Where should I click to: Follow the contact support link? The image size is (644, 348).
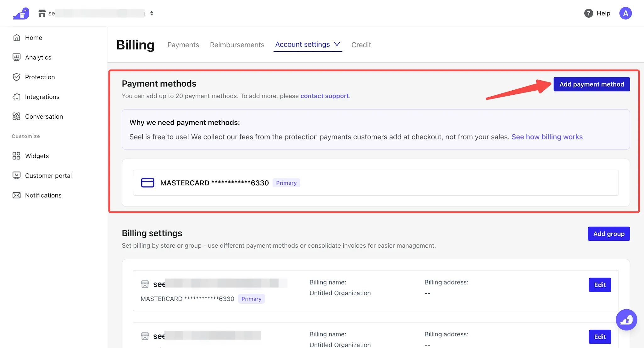point(325,96)
